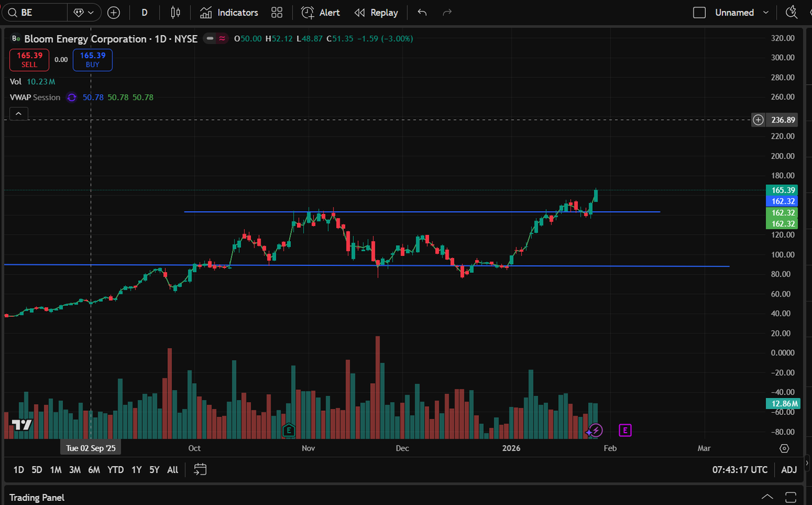The image size is (812, 505).
Task: Select the 1D date range
Action: 19,469
